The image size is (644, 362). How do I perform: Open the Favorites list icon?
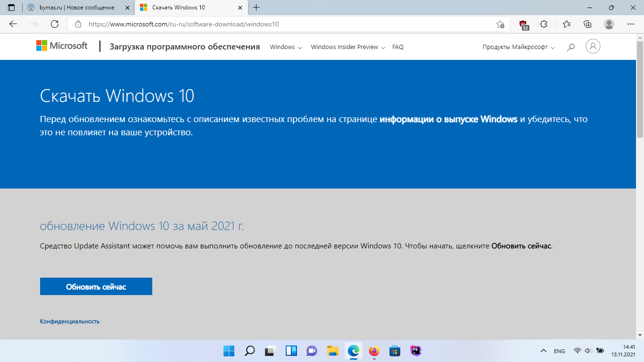point(566,24)
